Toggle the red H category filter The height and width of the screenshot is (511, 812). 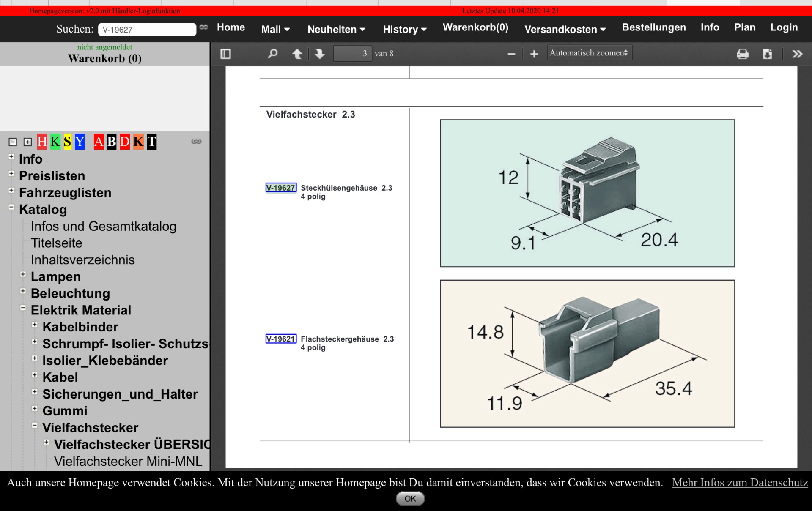point(42,142)
